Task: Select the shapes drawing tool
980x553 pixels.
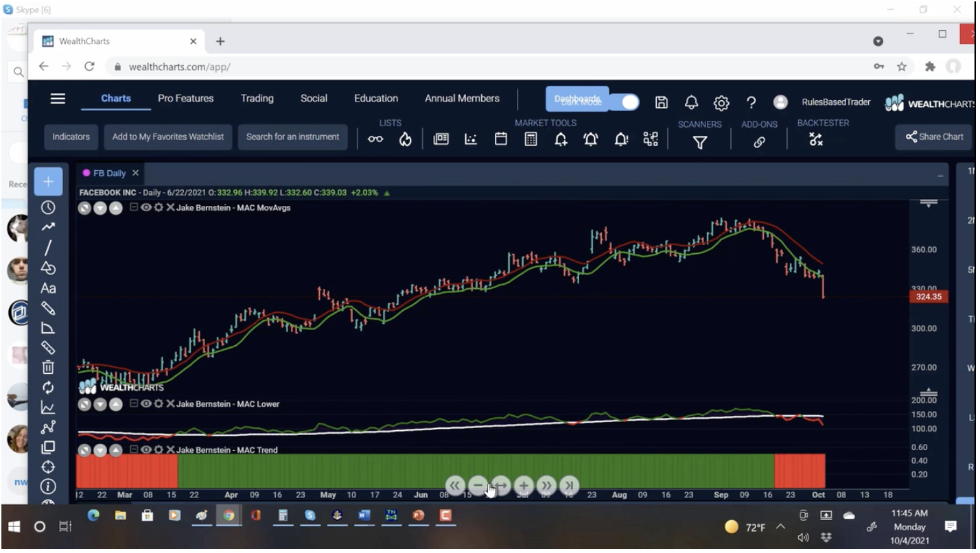Action: coord(48,268)
